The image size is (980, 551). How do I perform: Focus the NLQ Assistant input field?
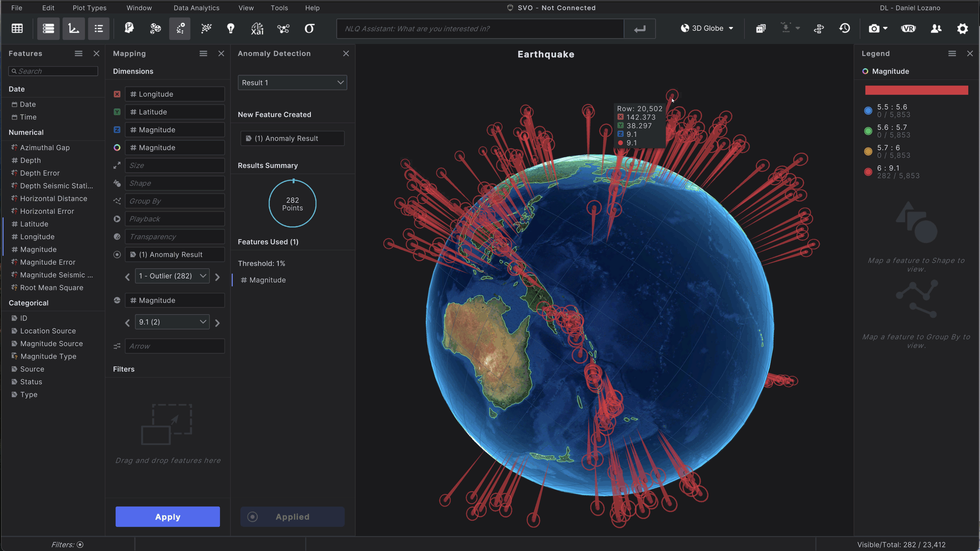tap(480, 29)
